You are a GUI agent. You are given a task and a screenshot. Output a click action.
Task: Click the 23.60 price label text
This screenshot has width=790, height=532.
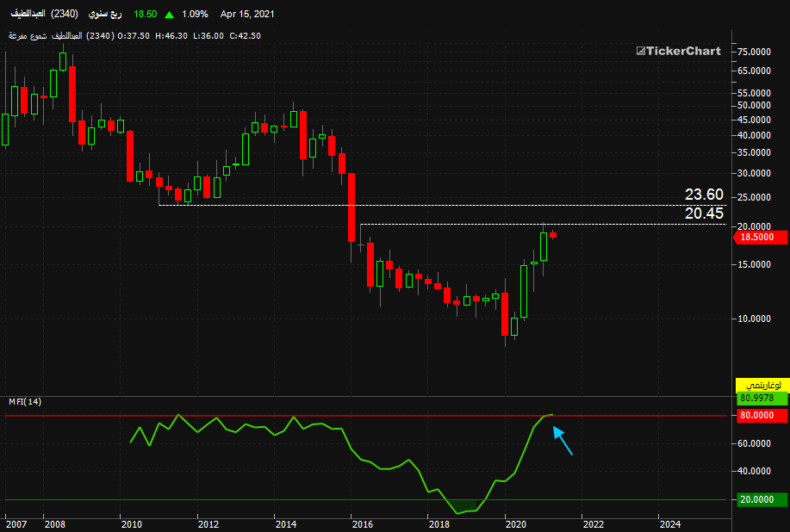pos(704,195)
